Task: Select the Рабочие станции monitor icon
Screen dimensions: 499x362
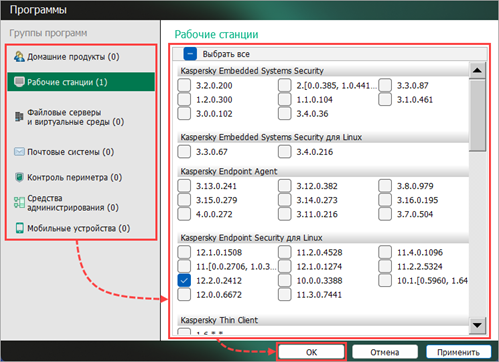Action: pos(19,82)
